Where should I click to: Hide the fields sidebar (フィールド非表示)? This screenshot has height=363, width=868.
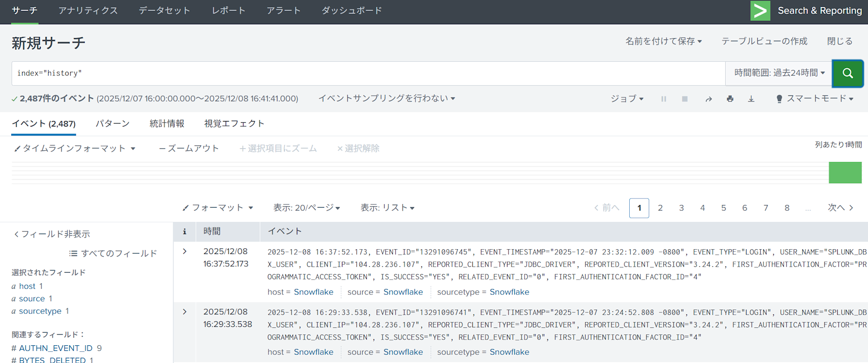[x=52, y=234]
